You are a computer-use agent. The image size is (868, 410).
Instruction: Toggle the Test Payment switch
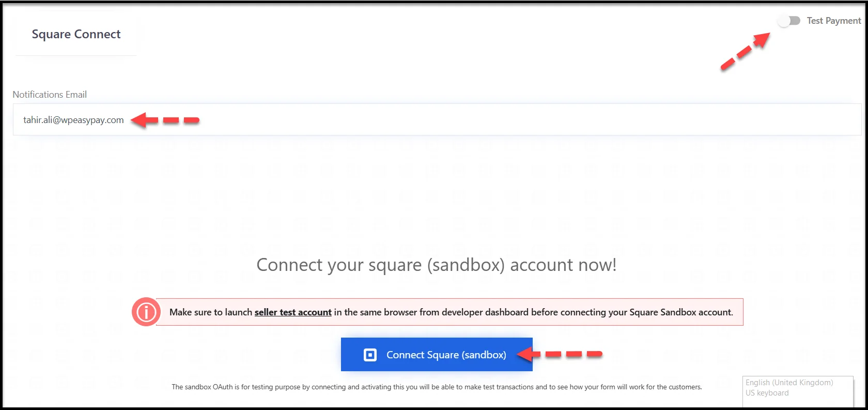tap(789, 21)
